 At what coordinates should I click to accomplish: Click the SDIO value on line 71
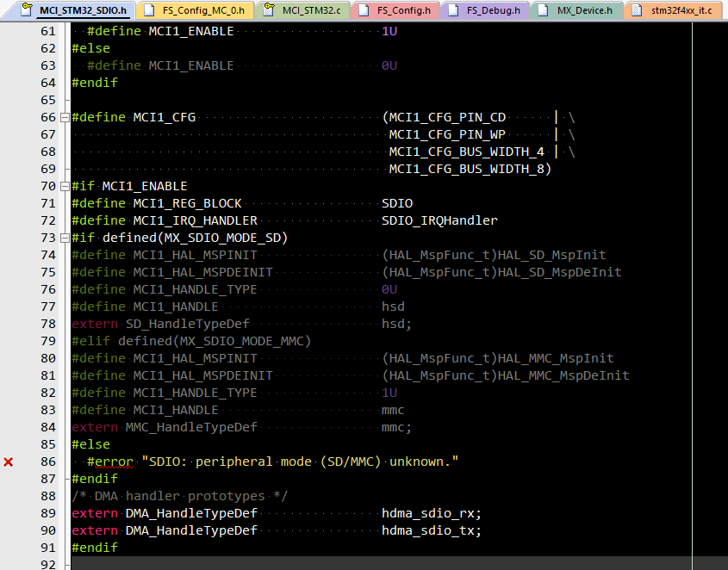click(397, 203)
